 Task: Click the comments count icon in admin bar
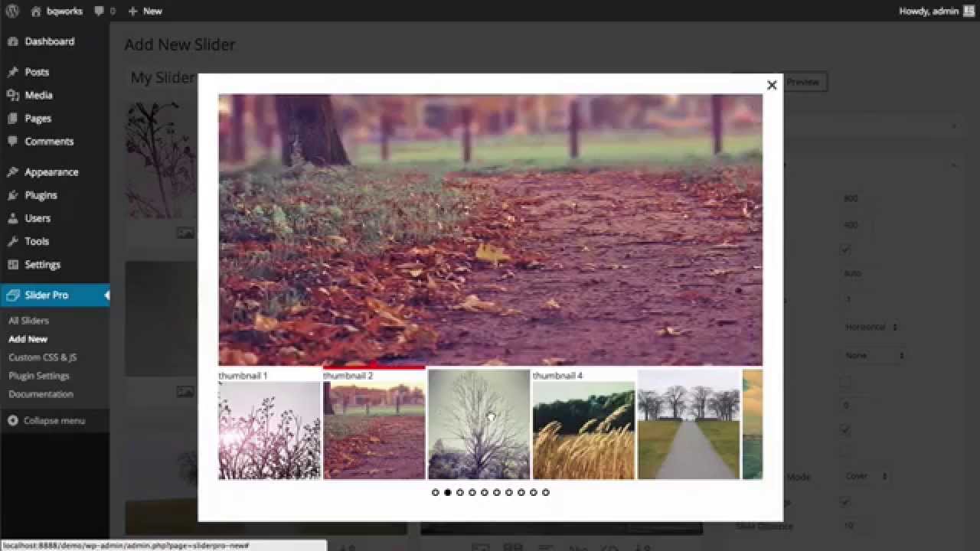(99, 11)
